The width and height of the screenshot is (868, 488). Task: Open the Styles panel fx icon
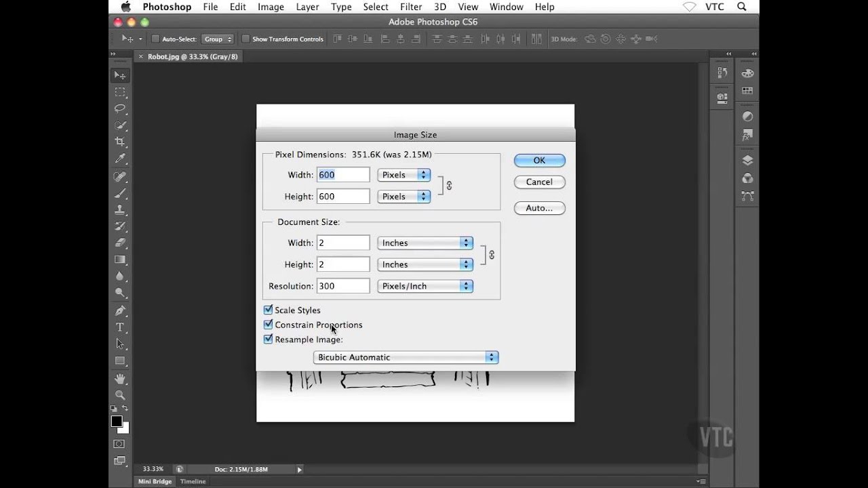tap(747, 135)
